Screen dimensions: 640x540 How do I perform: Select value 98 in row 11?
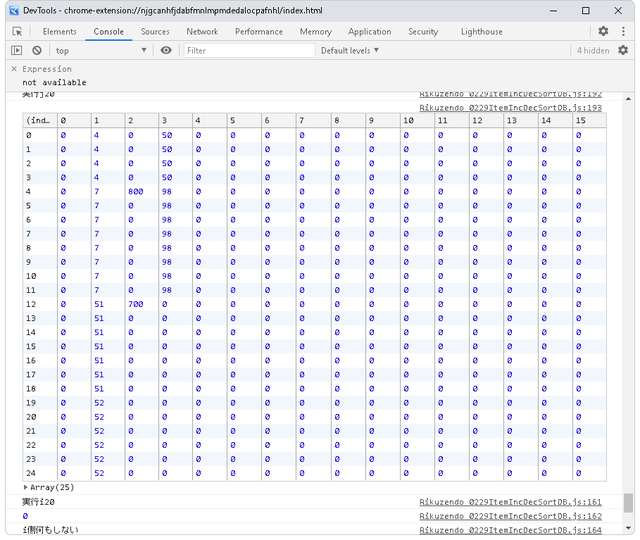point(167,290)
